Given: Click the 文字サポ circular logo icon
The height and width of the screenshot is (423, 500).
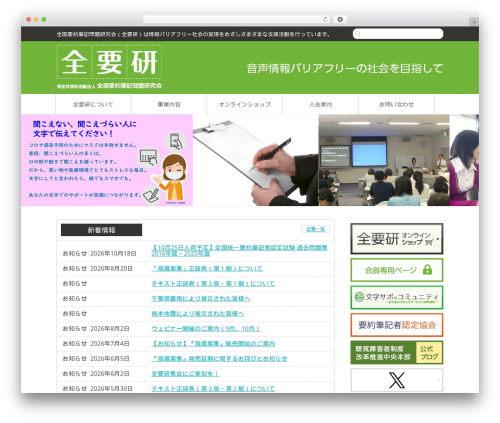Looking at the screenshot, I should tap(359, 297).
